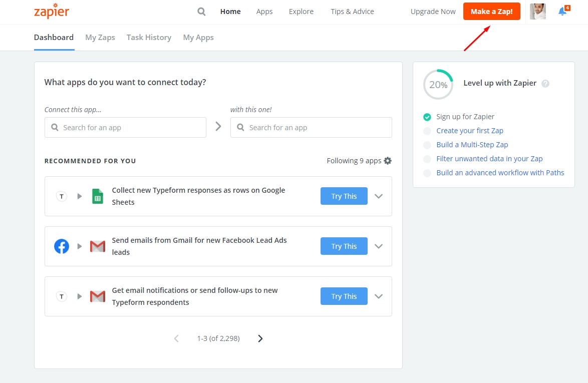
Task: Click the circle beside Create your first Zap
Action: pyautogui.click(x=427, y=131)
